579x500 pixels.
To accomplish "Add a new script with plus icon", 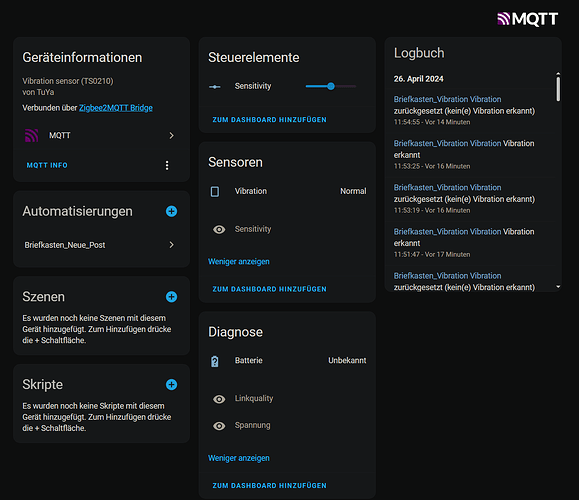I will pos(171,384).
